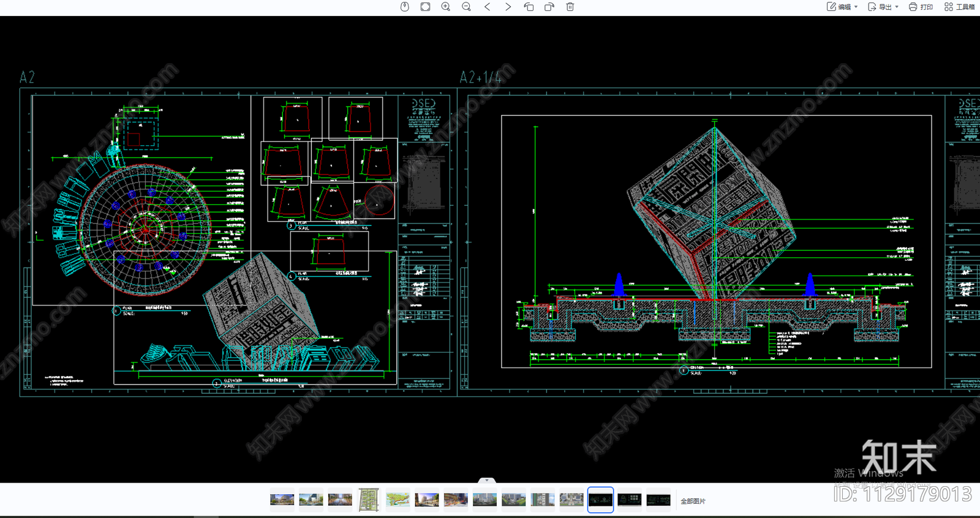Select the eleventh thumbnail aerial courtyard

pyautogui.click(x=571, y=500)
